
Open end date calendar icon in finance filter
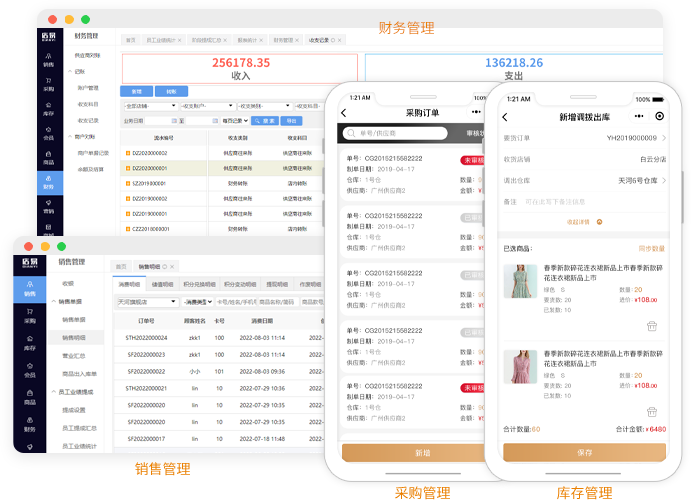(215, 121)
